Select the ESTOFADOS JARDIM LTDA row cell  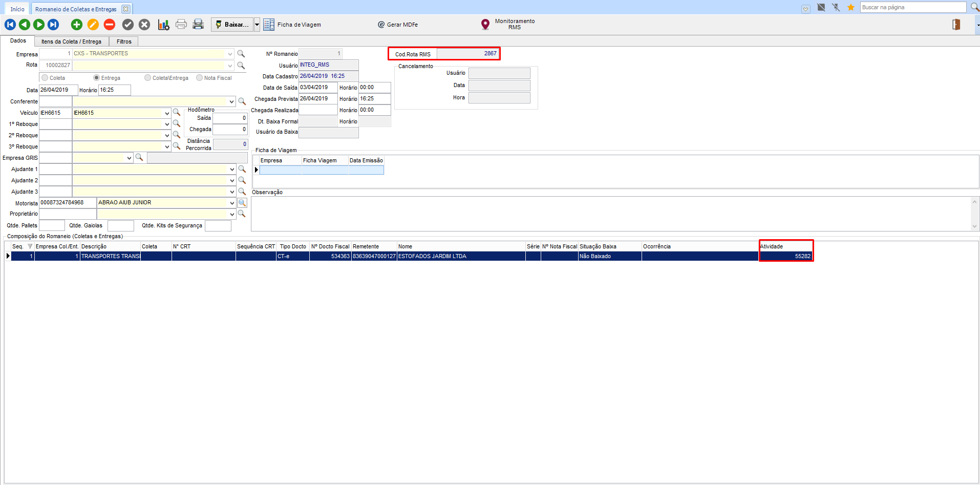pos(461,256)
